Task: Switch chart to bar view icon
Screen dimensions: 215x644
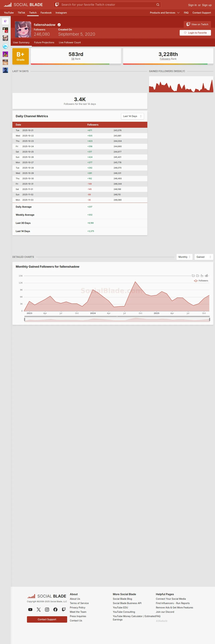Action: (206, 276)
